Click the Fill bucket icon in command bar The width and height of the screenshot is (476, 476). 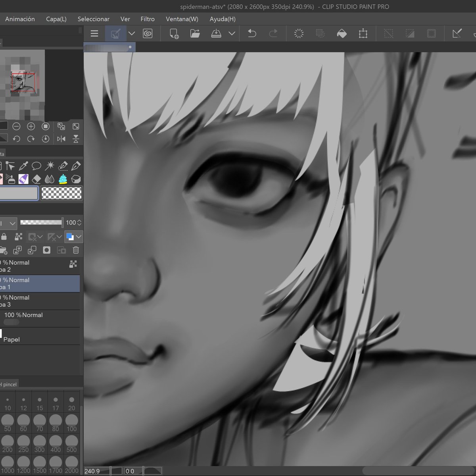point(342,34)
